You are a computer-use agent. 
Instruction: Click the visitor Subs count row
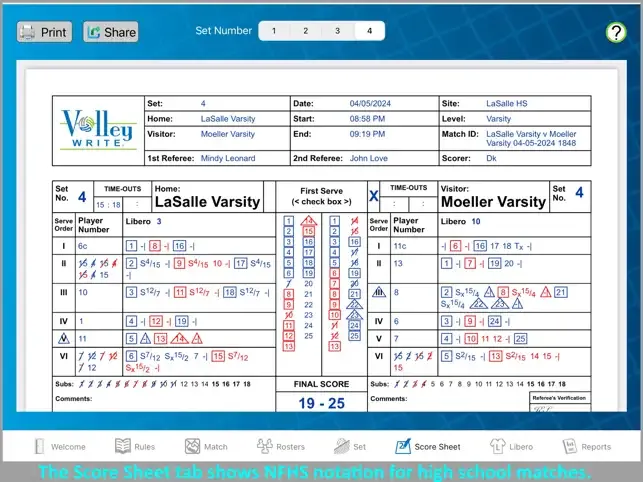point(468,384)
